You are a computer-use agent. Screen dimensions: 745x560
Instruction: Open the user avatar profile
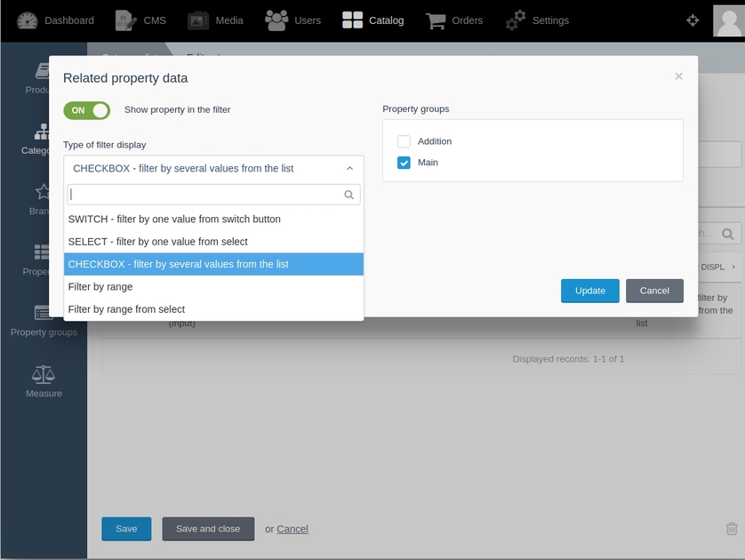tap(729, 20)
